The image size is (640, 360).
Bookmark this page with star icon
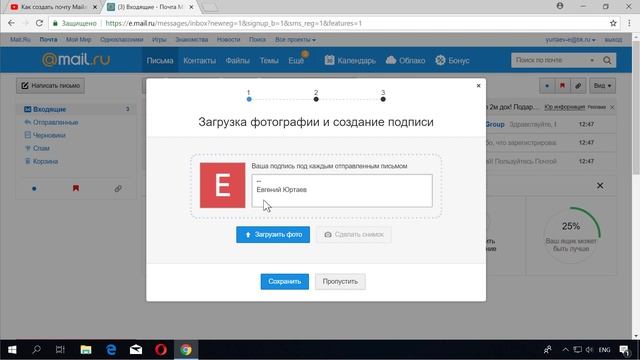pyautogui.click(x=613, y=23)
